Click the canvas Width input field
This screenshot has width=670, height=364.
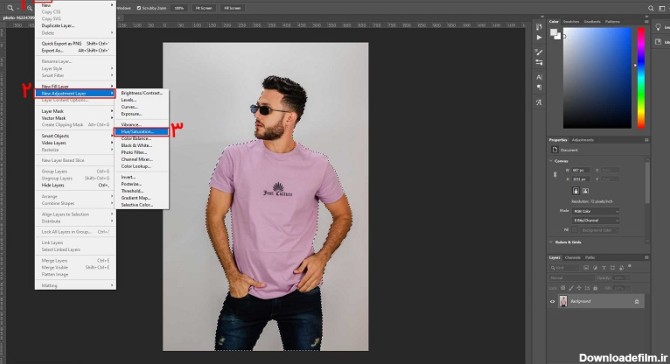[x=581, y=170]
